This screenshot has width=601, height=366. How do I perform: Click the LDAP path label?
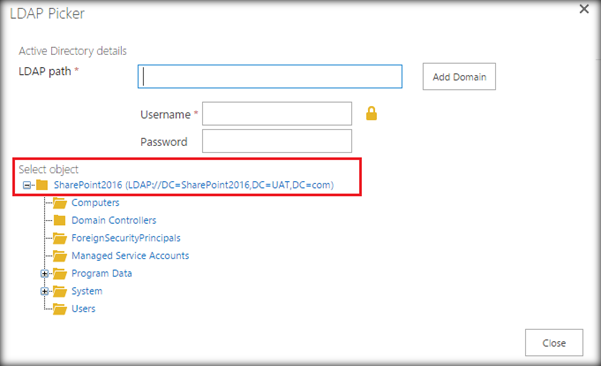(x=45, y=71)
